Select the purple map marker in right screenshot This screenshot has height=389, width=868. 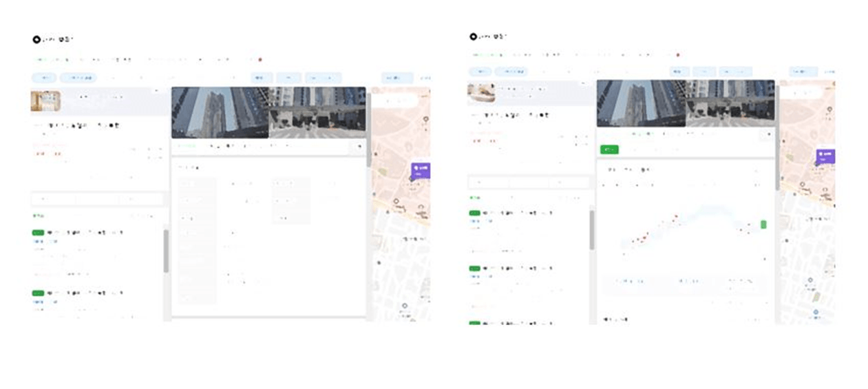(825, 156)
